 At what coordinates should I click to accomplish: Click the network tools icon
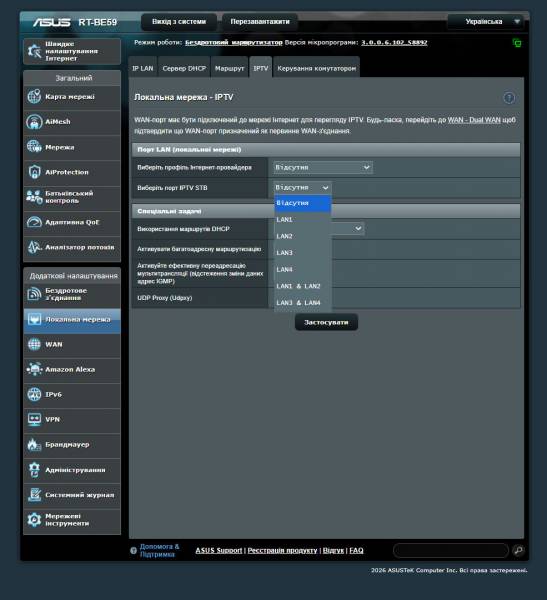click(x=34, y=520)
